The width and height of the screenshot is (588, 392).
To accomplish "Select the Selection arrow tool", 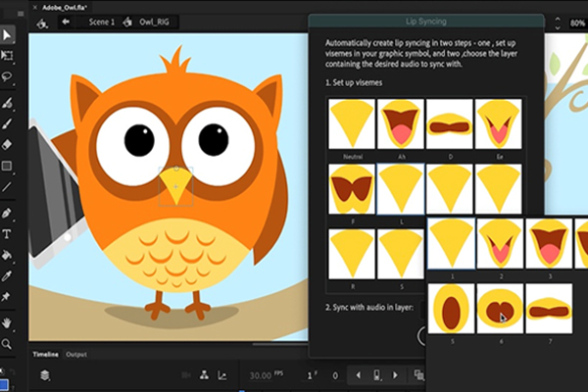I will point(7,35).
